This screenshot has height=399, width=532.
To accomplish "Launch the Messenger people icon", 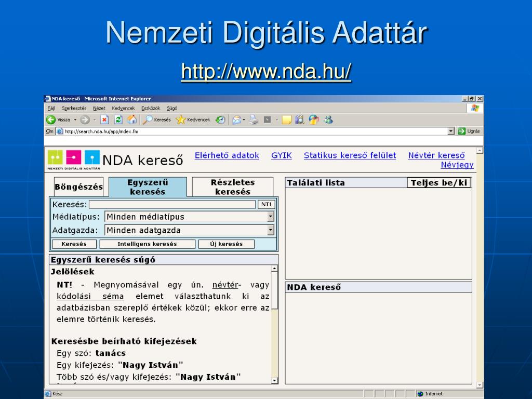I will click(x=328, y=120).
